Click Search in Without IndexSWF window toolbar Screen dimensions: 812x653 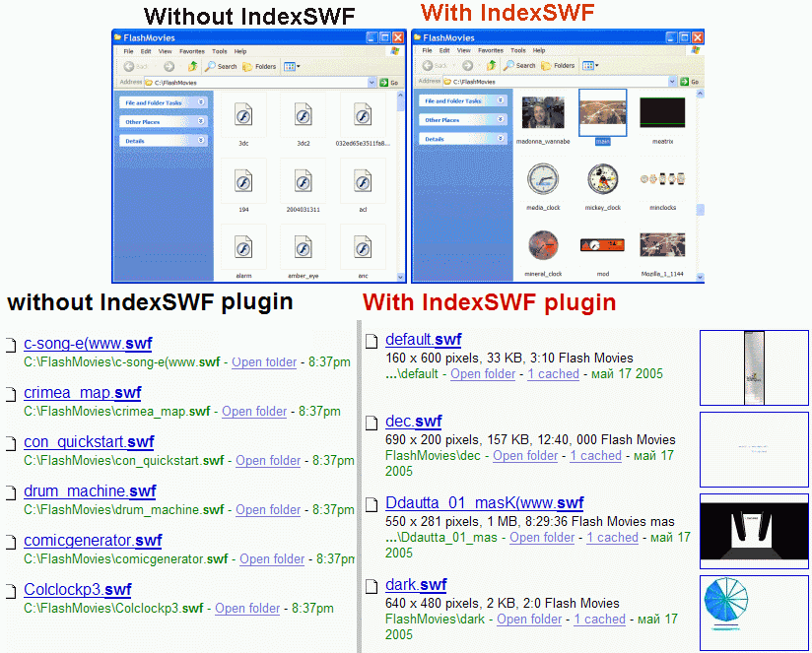221,66
